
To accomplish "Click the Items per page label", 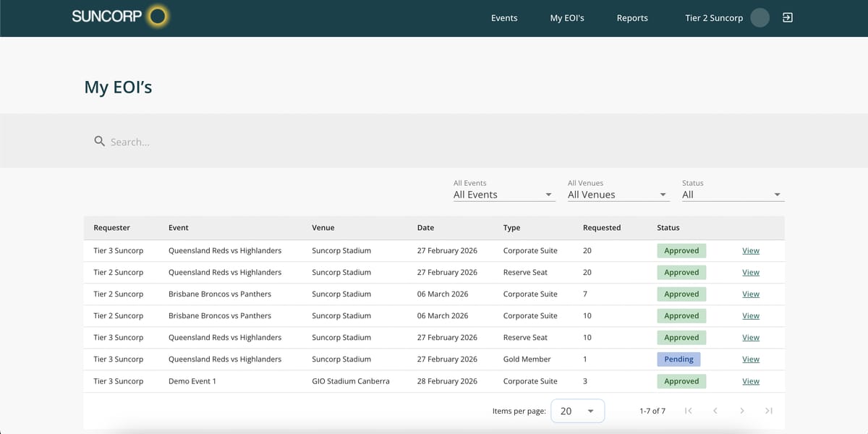I will [x=519, y=411].
